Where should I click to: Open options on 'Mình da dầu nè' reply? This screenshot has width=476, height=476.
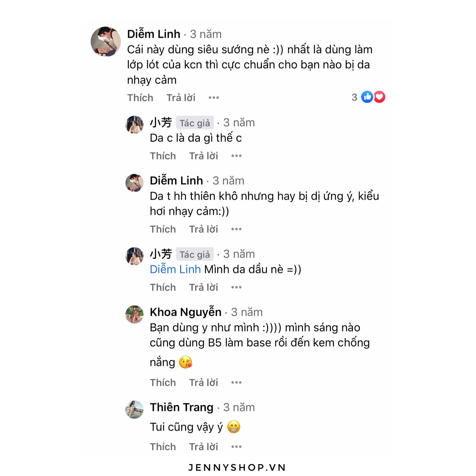[236, 287]
